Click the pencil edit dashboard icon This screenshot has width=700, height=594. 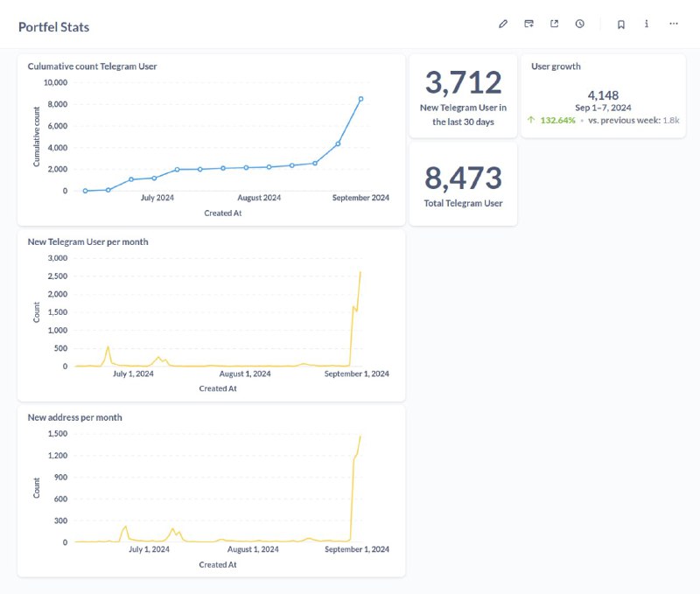(x=503, y=24)
